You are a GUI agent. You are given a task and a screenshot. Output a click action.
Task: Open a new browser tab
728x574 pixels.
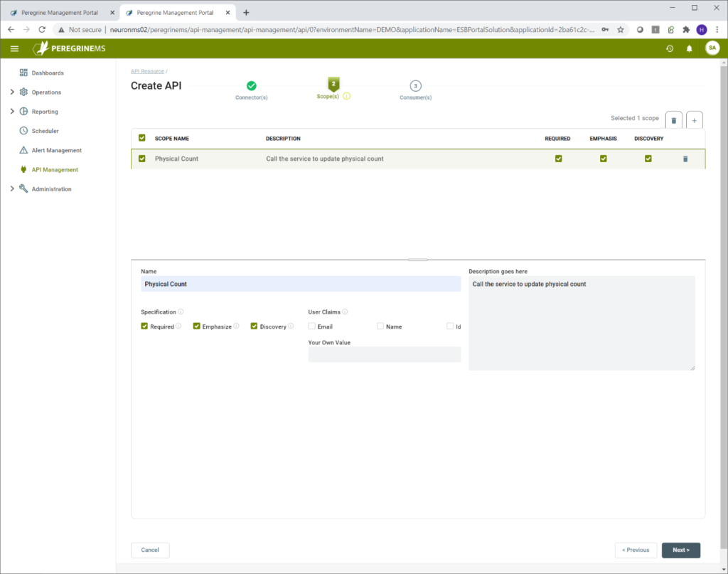tap(246, 13)
